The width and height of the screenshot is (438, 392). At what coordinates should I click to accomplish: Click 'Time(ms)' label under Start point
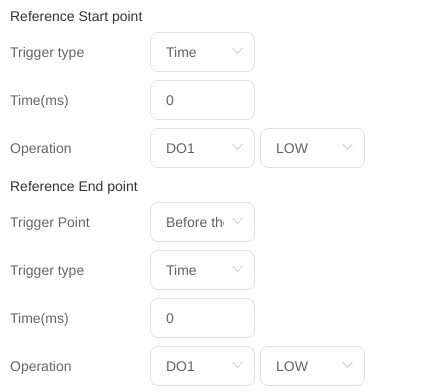pos(39,100)
